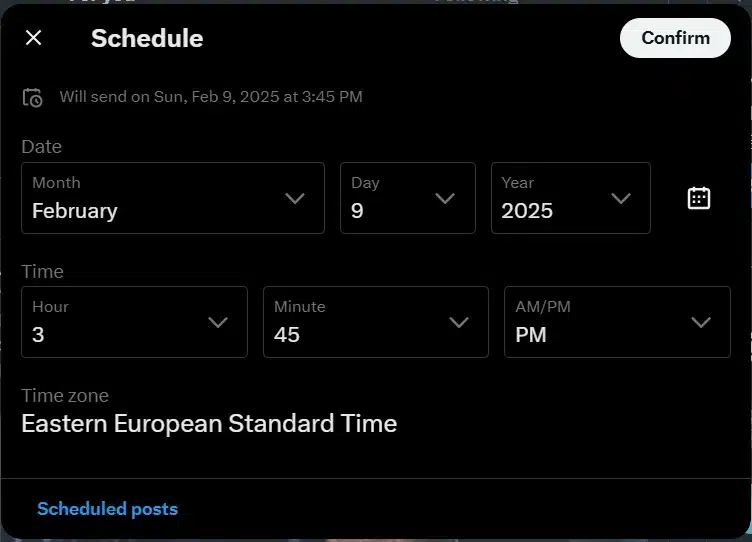Confirm the scheduled post time
This screenshot has width=752, height=542.
675,38
